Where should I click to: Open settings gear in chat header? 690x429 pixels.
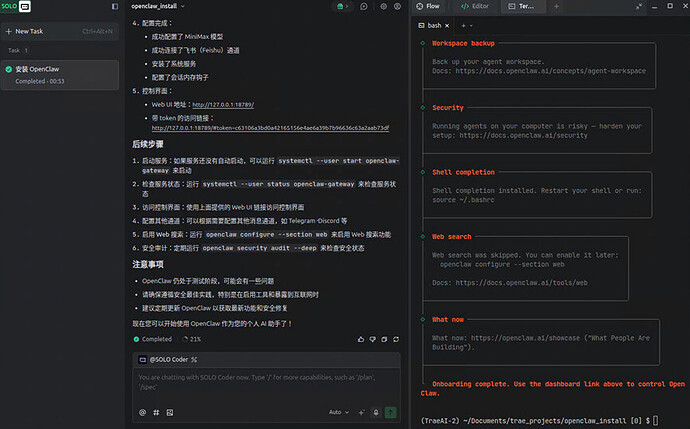coord(384,7)
